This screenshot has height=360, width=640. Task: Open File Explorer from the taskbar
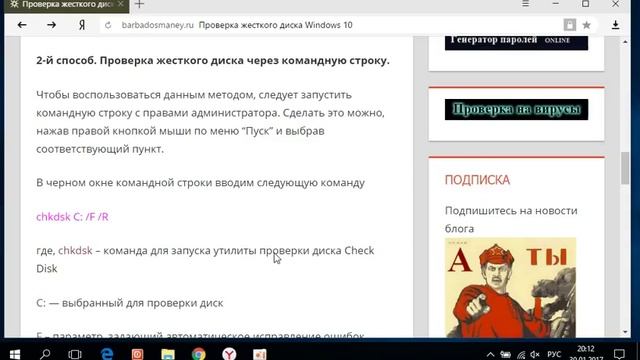tap(168, 354)
